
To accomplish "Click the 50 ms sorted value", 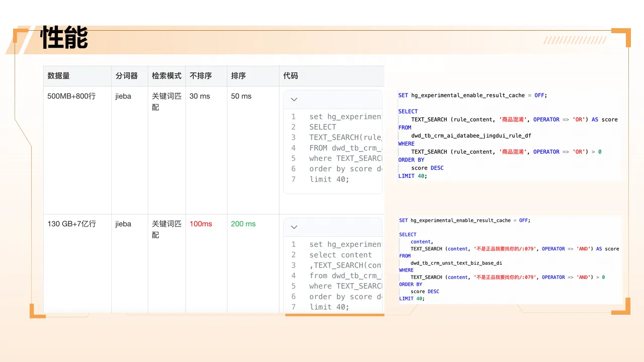I will pos(241,96).
